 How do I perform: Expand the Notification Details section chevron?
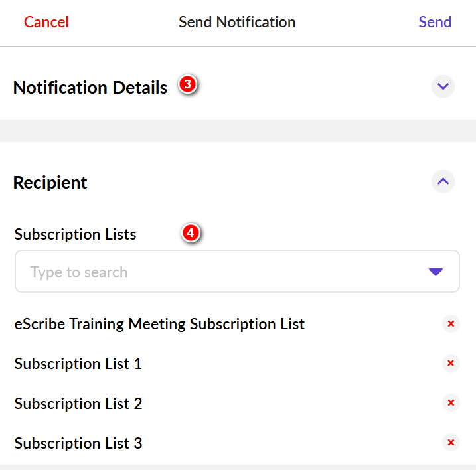tap(443, 86)
